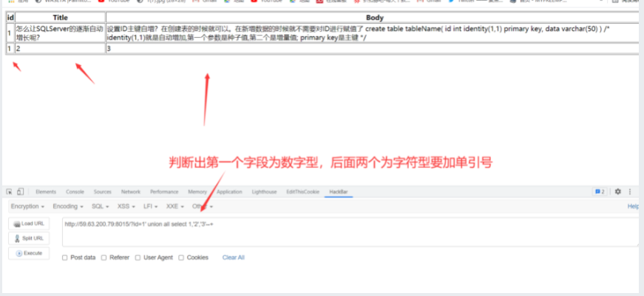
Task: Open the XSS dropdown menu
Action: 126,206
